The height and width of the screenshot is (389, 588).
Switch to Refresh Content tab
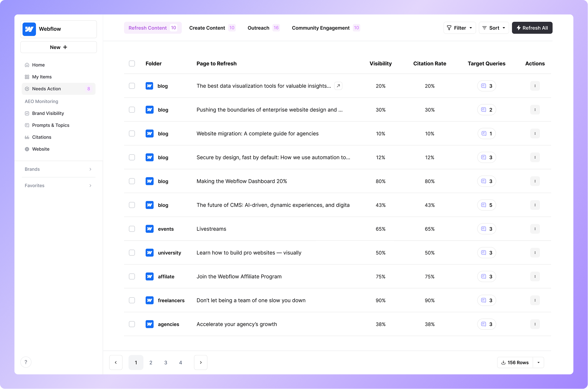153,28
